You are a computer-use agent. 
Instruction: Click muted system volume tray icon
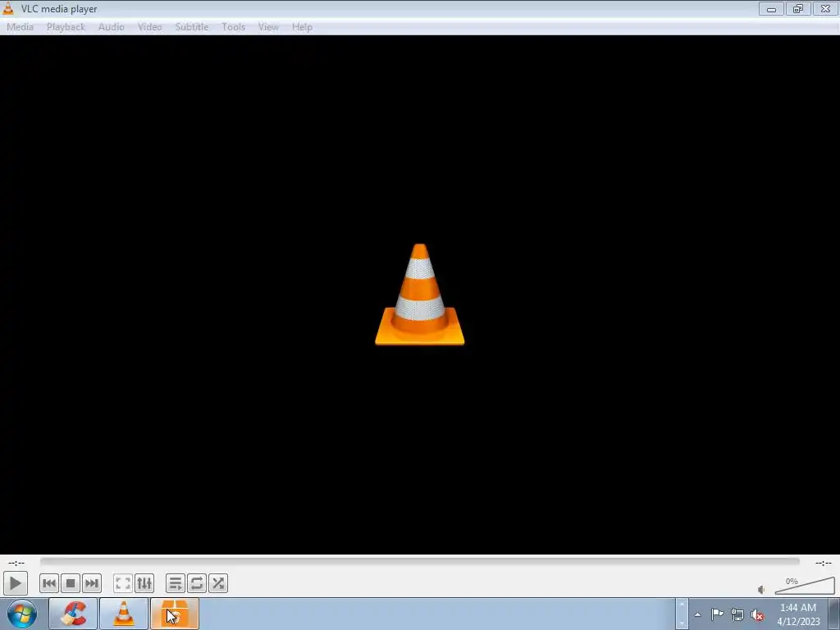(x=757, y=614)
